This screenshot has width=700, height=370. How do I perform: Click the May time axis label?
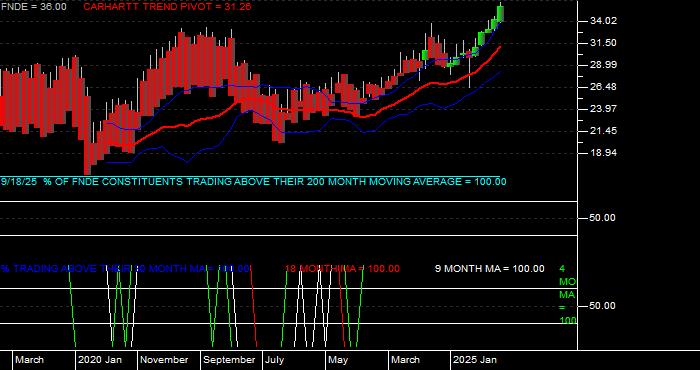pyautogui.click(x=338, y=360)
